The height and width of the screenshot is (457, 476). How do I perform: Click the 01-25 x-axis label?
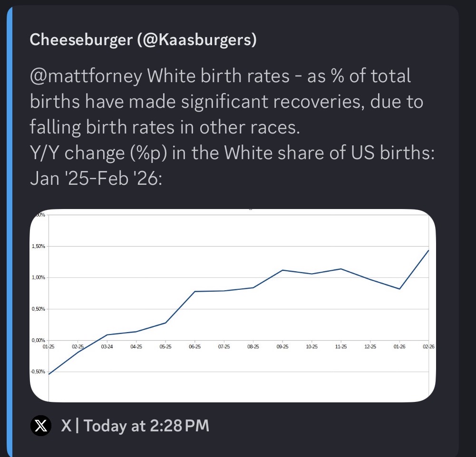coord(49,347)
